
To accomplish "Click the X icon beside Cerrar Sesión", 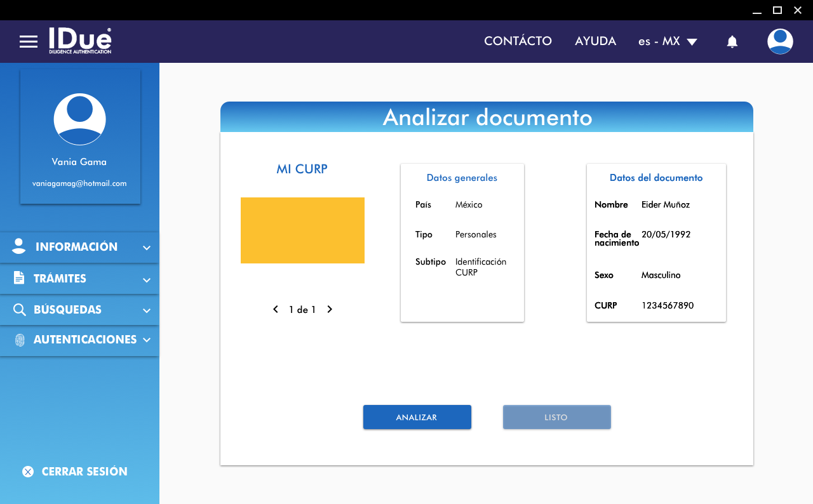I will click(28, 472).
